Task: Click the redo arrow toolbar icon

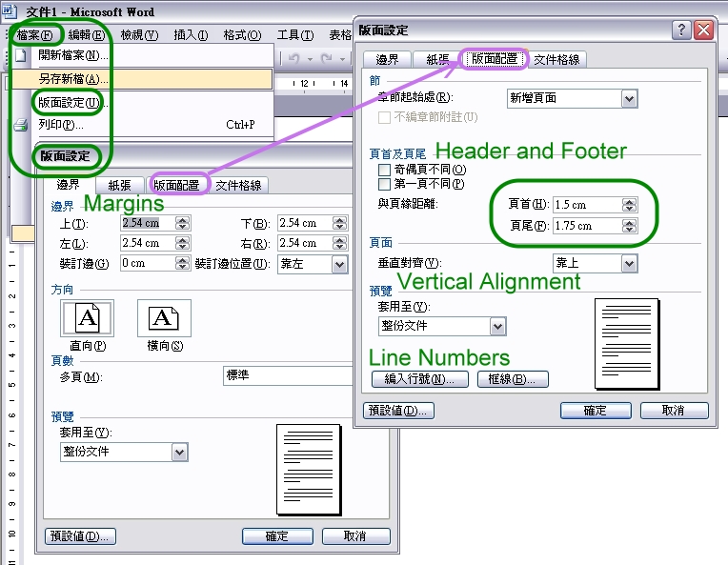Action: pyautogui.click(x=327, y=58)
